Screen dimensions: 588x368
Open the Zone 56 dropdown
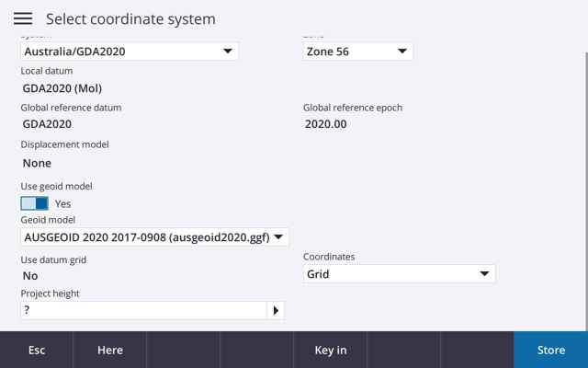[x=357, y=52]
